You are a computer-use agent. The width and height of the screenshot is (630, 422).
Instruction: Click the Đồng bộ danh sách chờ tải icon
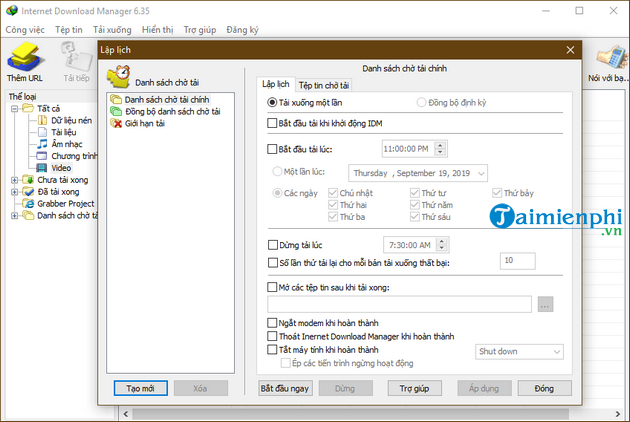click(x=116, y=111)
